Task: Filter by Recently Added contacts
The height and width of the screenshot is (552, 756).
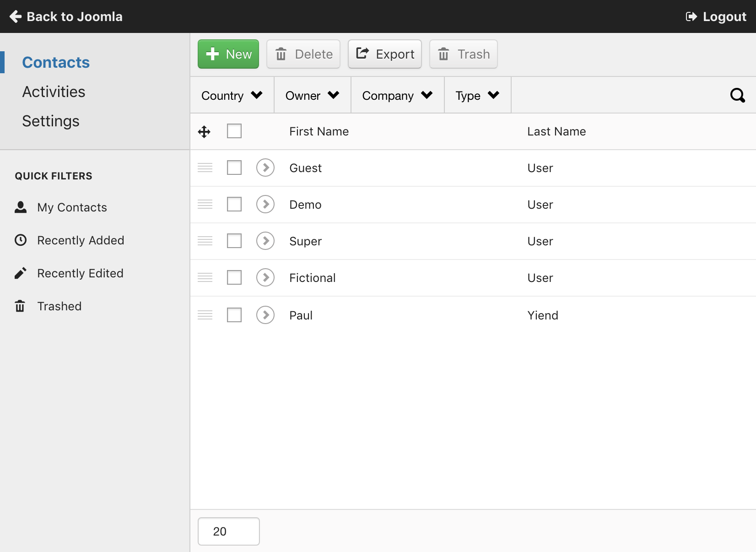Action: (x=81, y=240)
